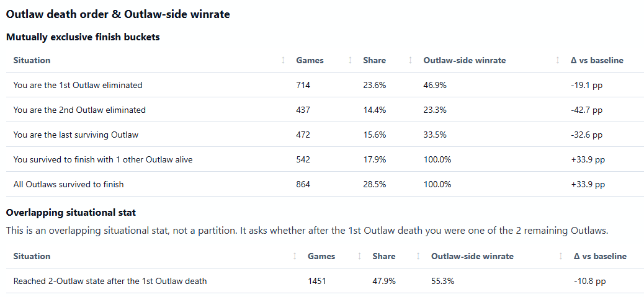Select the '2nd Outlaw eliminated' row
The width and height of the screenshot is (644, 297).
point(325,110)
